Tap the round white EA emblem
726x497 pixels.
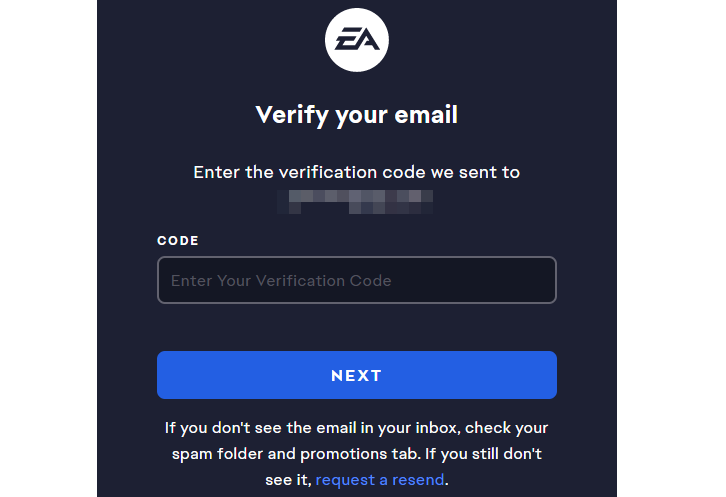[357, 41]
